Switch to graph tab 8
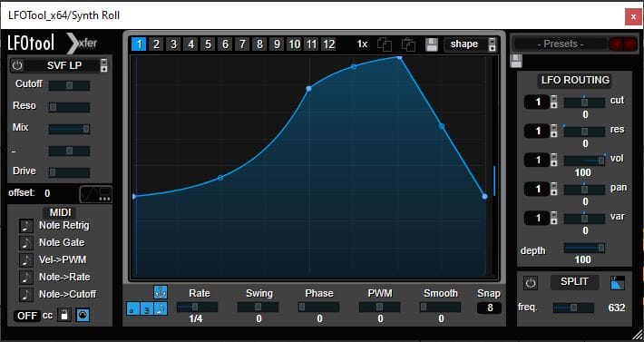The width and height of the screenshot is (644, 342). tap(259, 44)
